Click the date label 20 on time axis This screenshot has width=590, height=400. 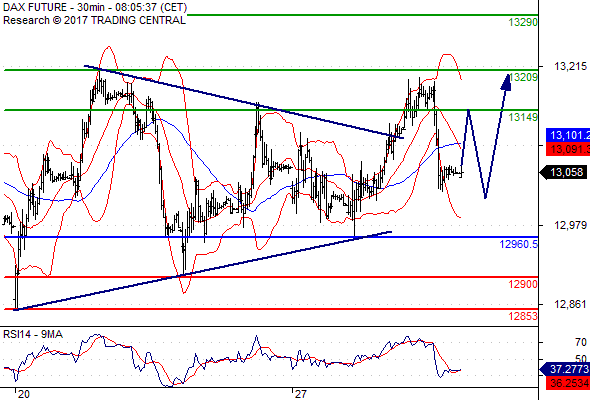[x=23, y=394]
